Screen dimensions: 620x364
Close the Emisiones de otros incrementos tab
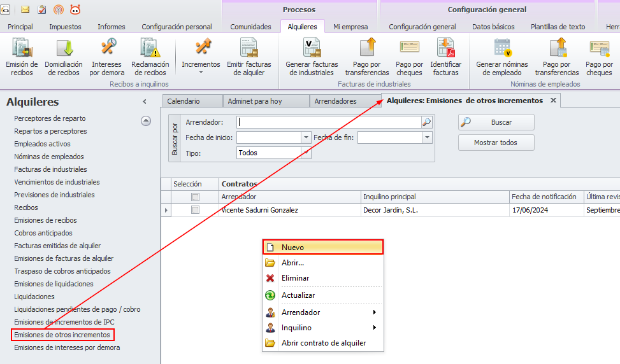pos(554,101)
